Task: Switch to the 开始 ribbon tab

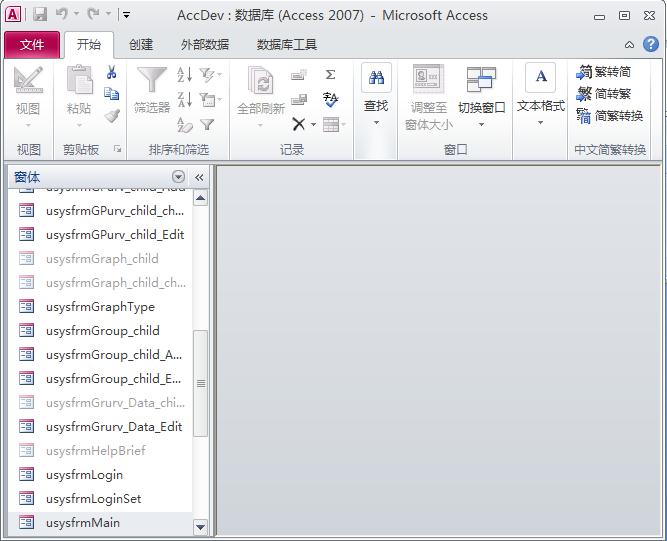Action: tap(89, 44)
